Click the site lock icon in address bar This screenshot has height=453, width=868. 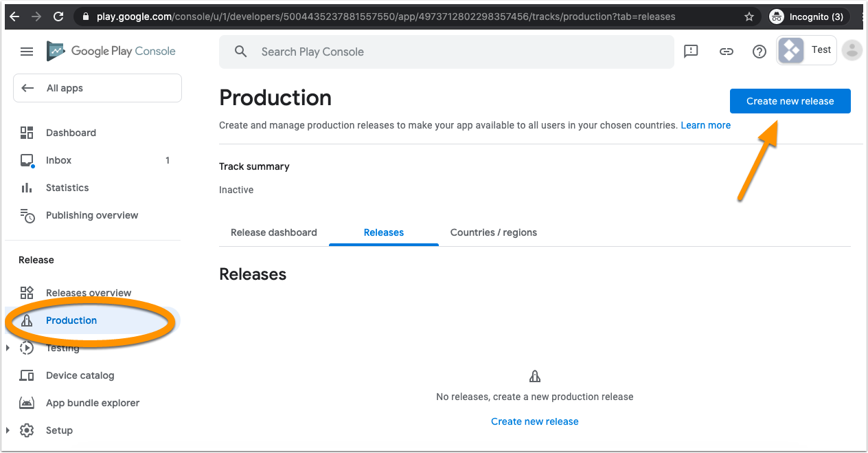click(x=85, y=16)
